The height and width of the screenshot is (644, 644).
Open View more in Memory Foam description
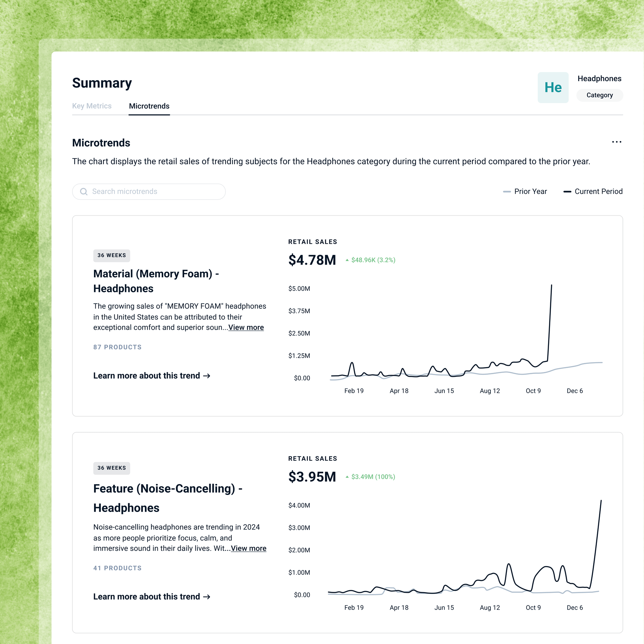tap(246, 327)
